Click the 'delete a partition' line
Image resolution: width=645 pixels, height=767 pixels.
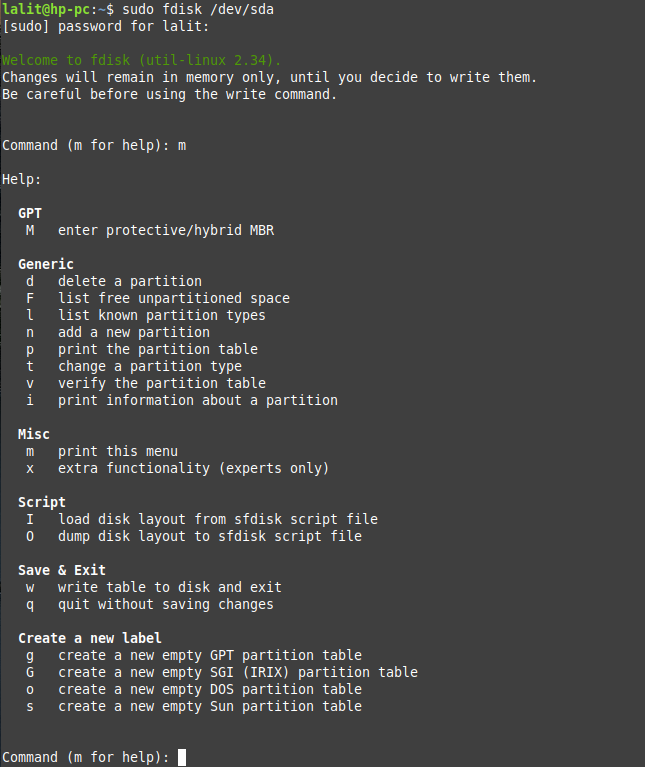[x=129, y=281]
